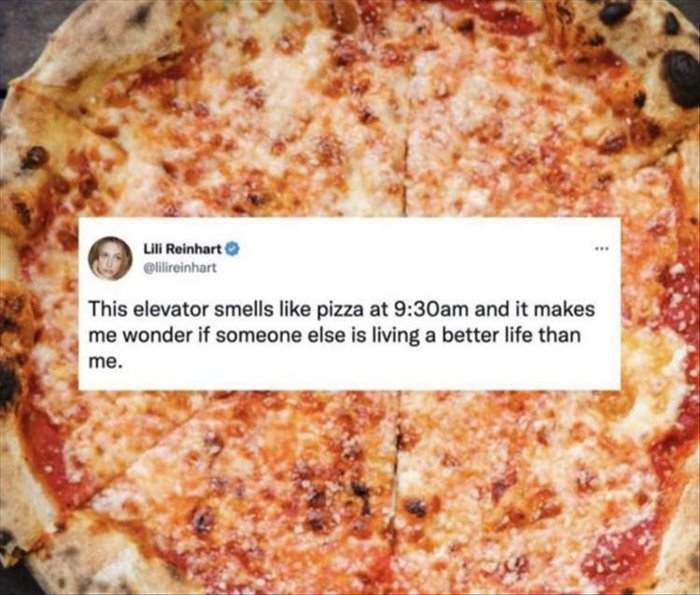Click the burnt black spot on the left crust

[x=9, y=384]
